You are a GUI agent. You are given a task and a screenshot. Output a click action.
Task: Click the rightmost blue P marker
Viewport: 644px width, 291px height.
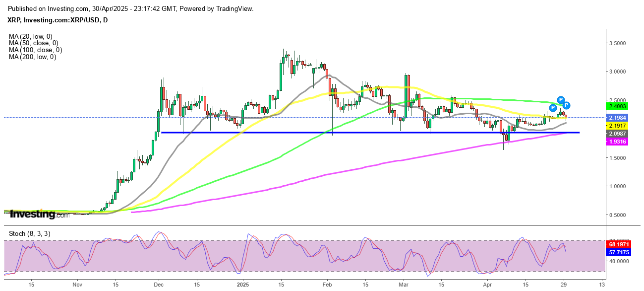point(567,105)
